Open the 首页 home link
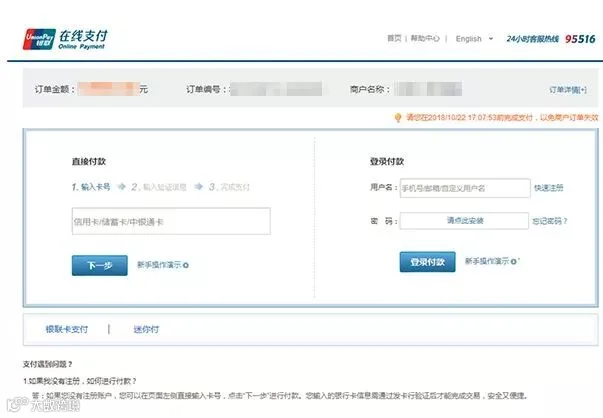The width and height of the screenshot is (603, 418). (x=394, y=38)
